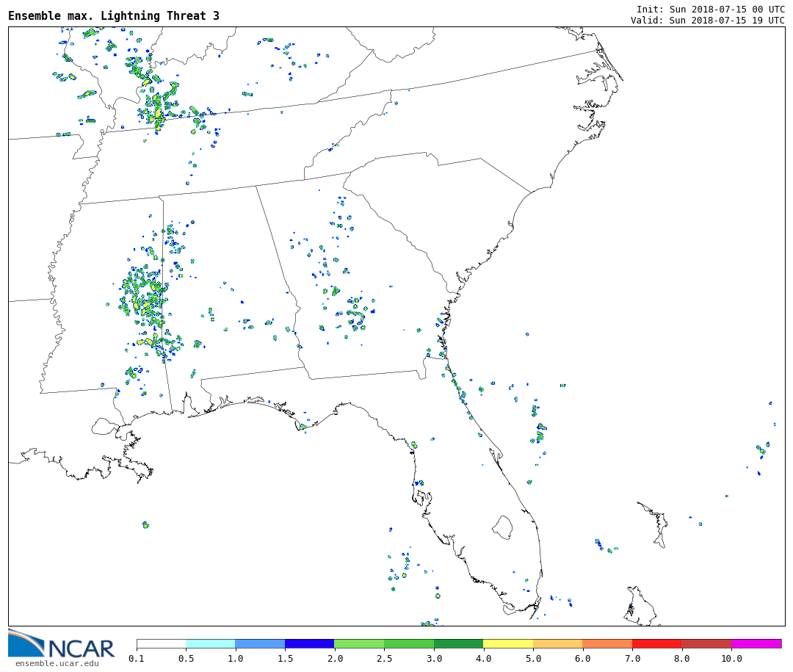Viewport: 793px width, 672px height.
Task: Pick the red 7.0–8.0 colorbar swatch
Action: [657, 643]
